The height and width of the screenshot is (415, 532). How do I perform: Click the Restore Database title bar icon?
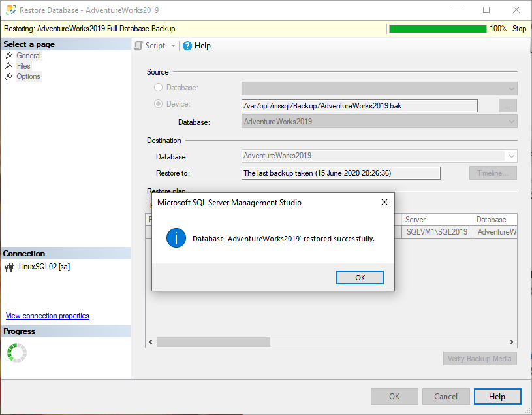(11, 10)
